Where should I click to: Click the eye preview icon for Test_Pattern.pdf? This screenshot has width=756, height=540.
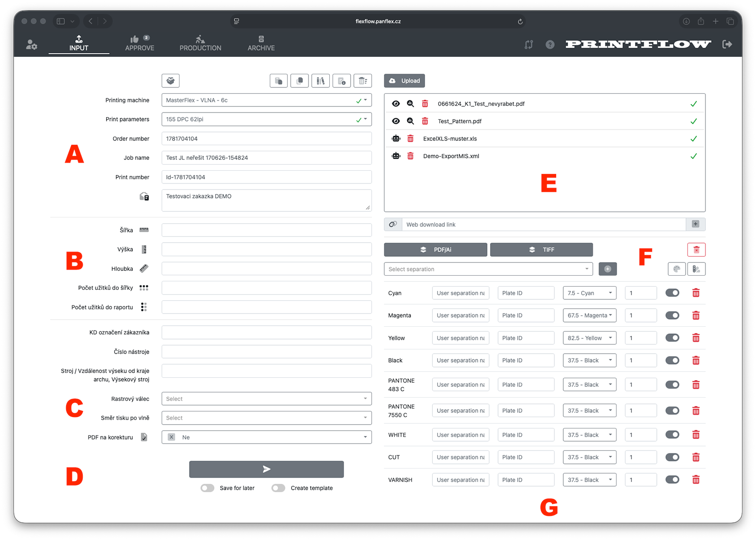(x=396, y=121)
